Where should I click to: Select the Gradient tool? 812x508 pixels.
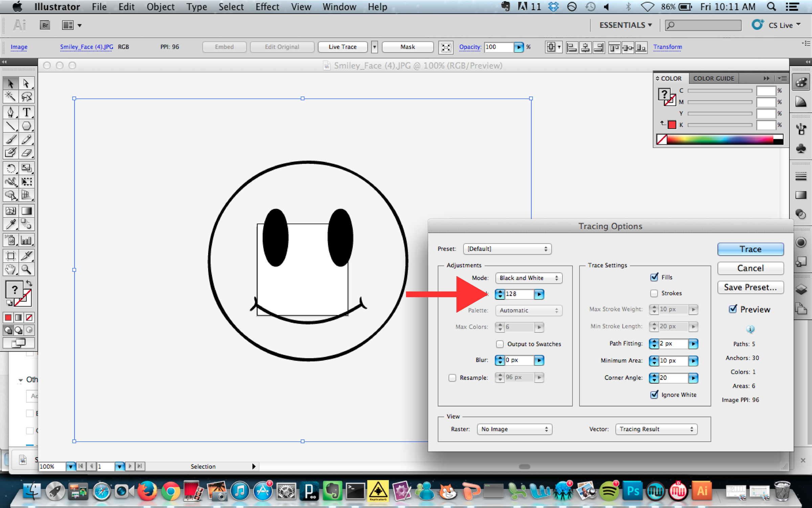click(x=26, y=211)
